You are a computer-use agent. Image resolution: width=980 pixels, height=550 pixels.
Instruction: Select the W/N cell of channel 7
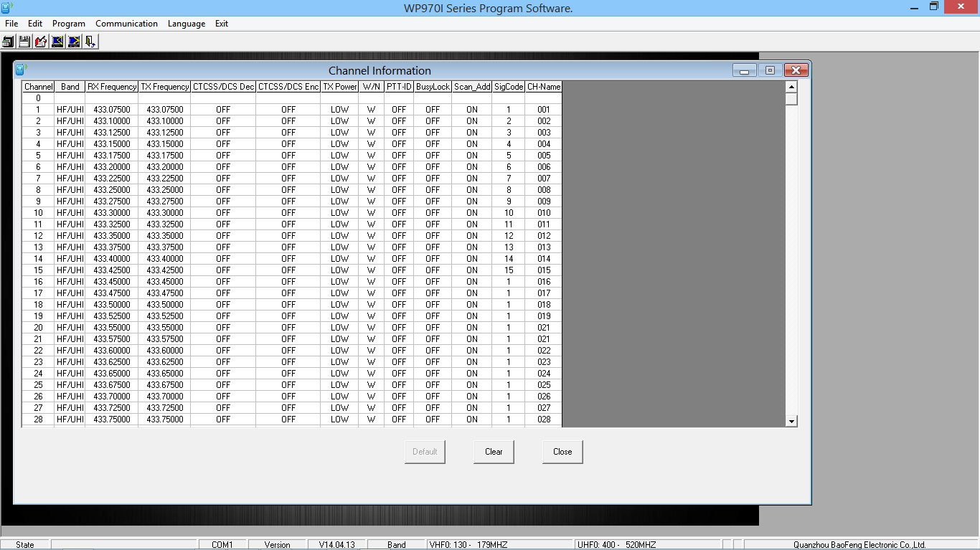[x=371, y=179]
